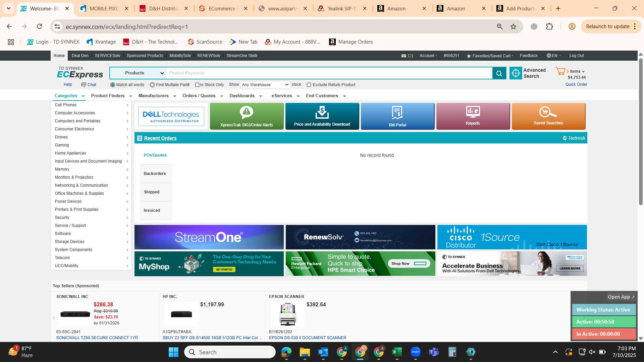Expand the 5 items cart dropdown
Viewport: 644px width, 362px height.
[576, 71]
